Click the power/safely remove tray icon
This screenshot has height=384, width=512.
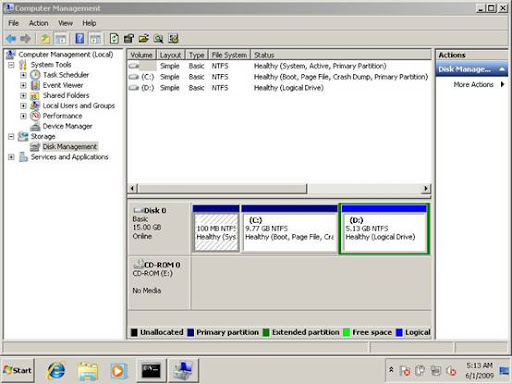tap(420, 370)
